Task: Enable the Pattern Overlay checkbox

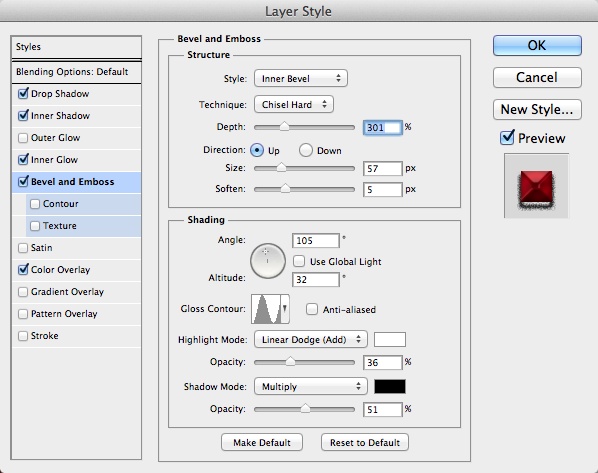Action: [23, 314]
